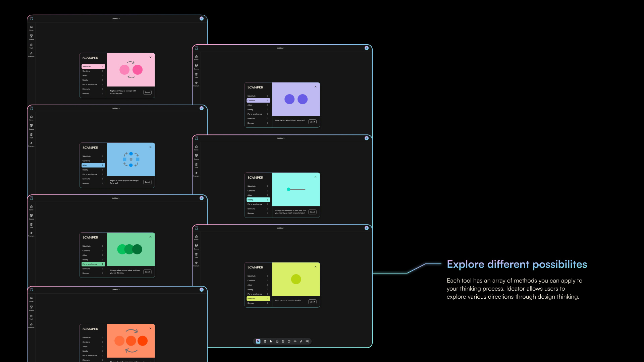Open the templates grid tool in toolbar
Screen dimensions: 644x362
click(265, 341)
